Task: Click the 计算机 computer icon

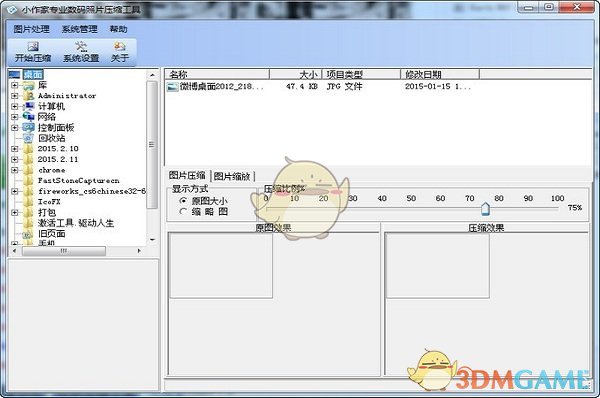Action: tap(28, 106)
